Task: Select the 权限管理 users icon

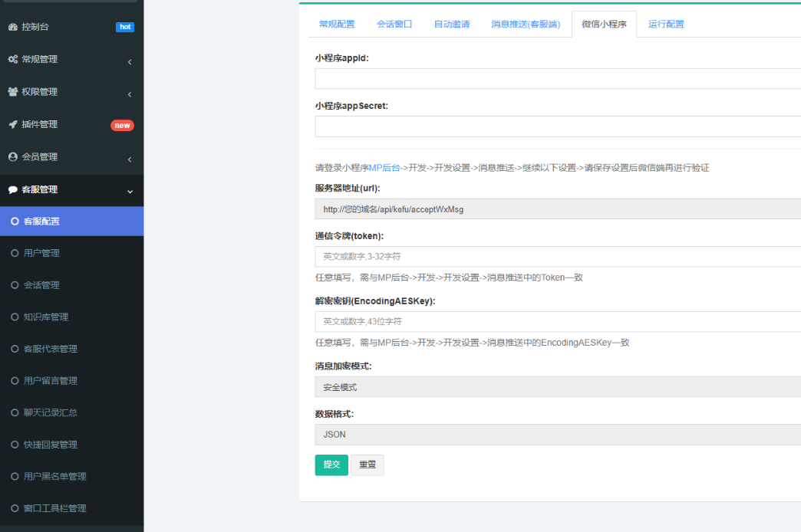Action: [x=12, y=91]
